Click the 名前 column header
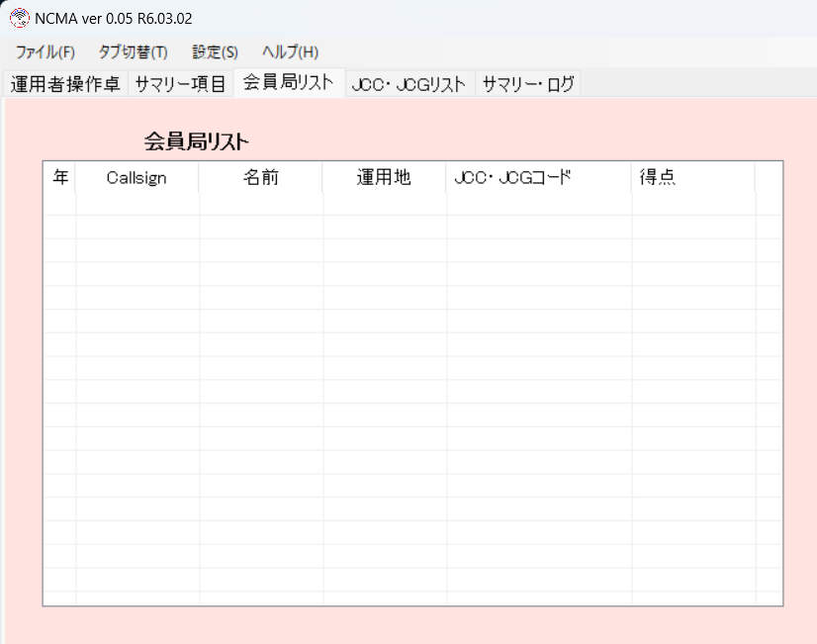The height and width of the screenshot is (644, 817). coord(261,178)
